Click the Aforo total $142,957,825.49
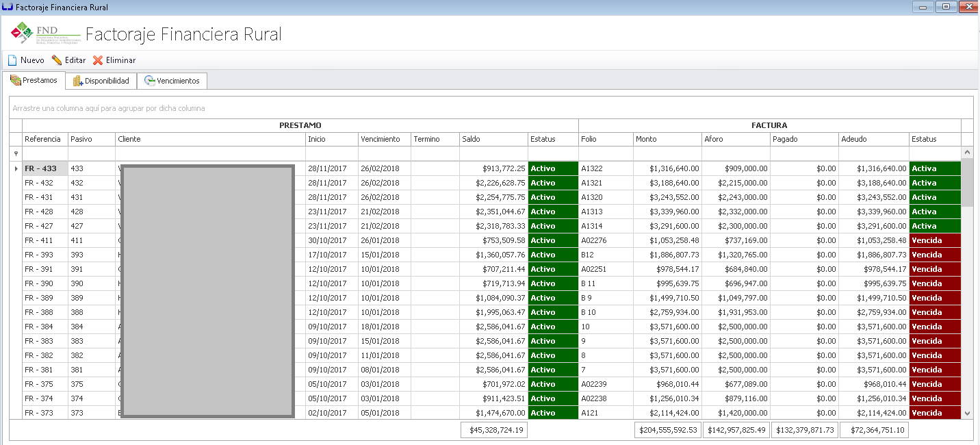980x445 pixels. tap(736, 430)
